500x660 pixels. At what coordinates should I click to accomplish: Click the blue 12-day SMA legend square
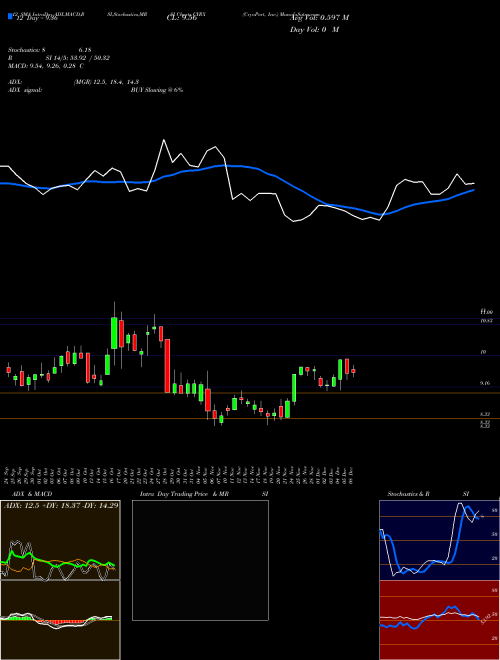tap(10, 16)
